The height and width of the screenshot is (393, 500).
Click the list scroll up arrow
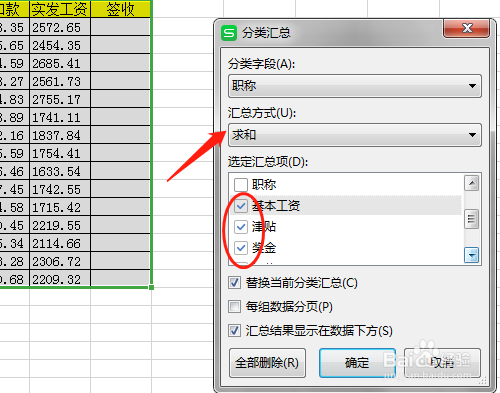pos(472,183)
